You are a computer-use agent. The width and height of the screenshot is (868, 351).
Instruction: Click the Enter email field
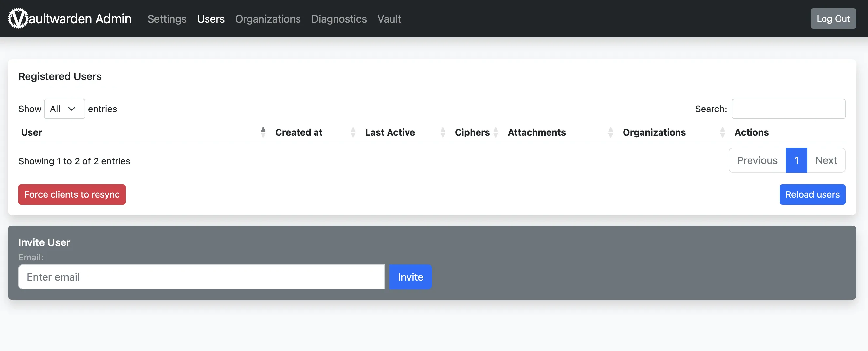pos(201,276)
